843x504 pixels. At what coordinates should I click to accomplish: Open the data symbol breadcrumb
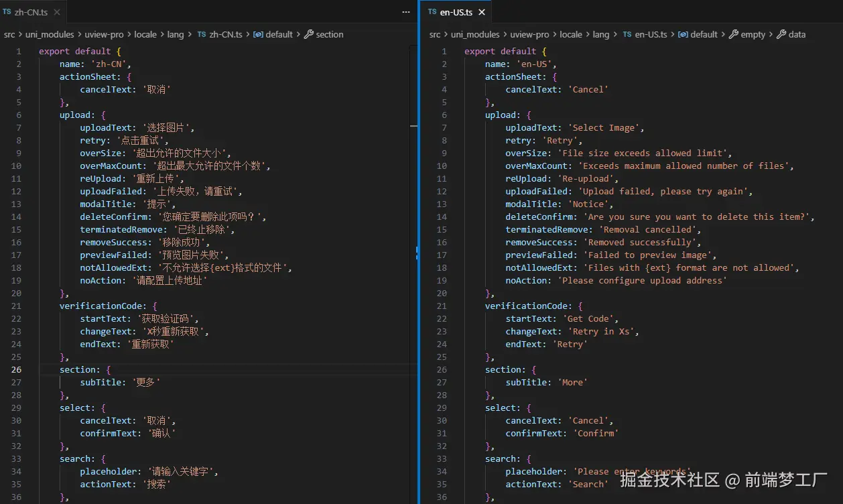791,34
